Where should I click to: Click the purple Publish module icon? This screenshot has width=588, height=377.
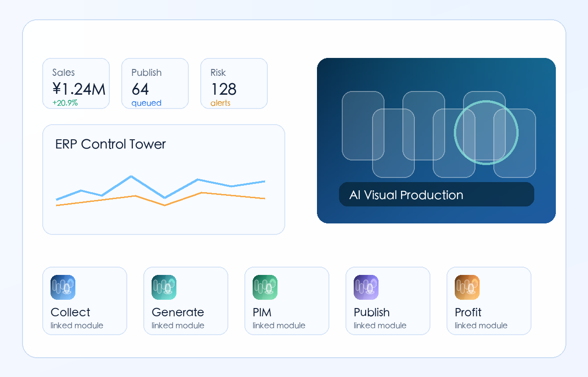click(x=366, y=287)
